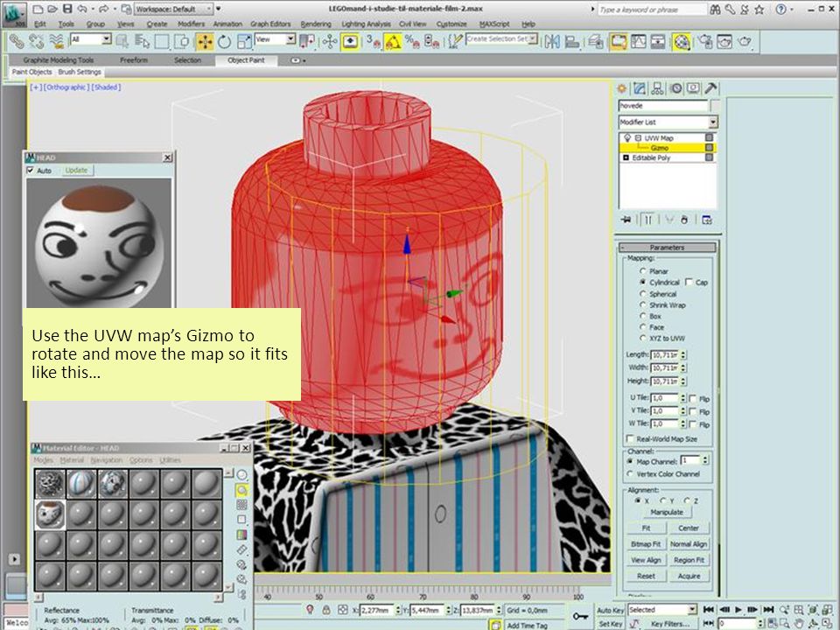Enable the Cap checkbox

coord(689,282)
